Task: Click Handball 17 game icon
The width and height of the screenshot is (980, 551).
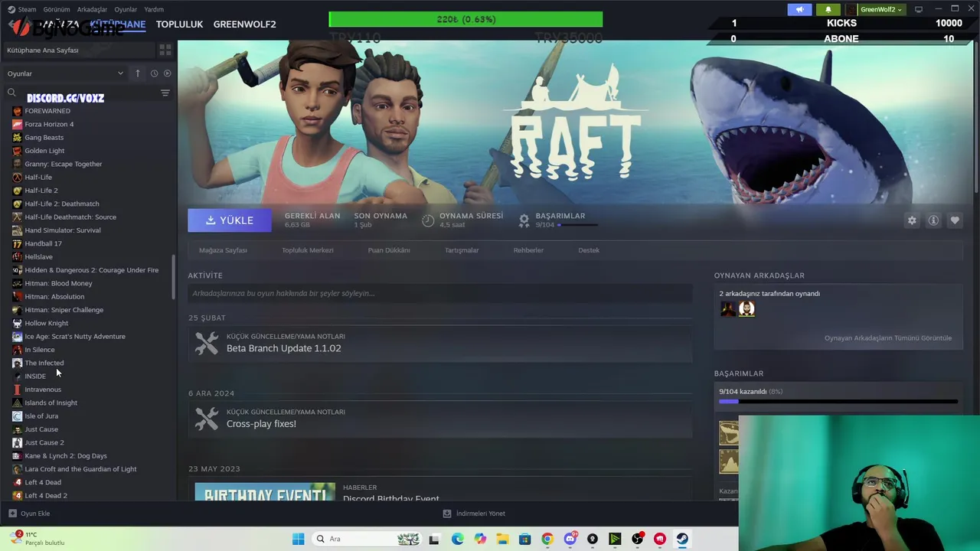Action: [17, 243]
